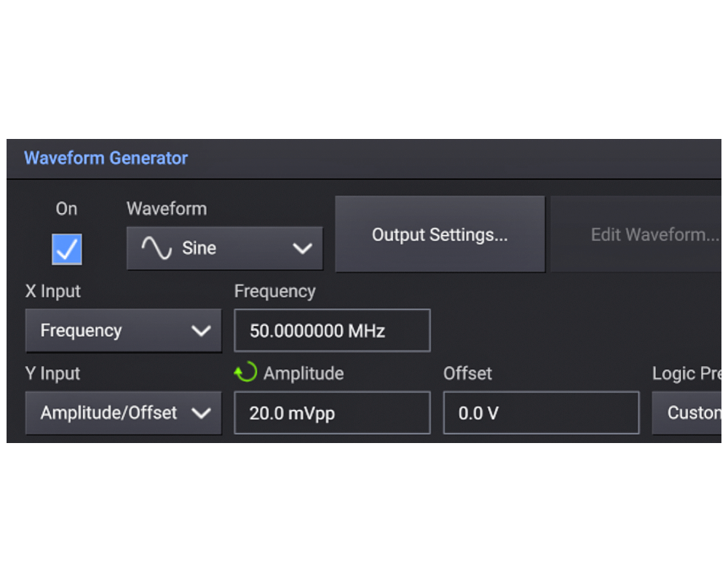Open the Waveform dropdown showing Sine
This screenshot has width=728, height=582.
coord(224,249)
